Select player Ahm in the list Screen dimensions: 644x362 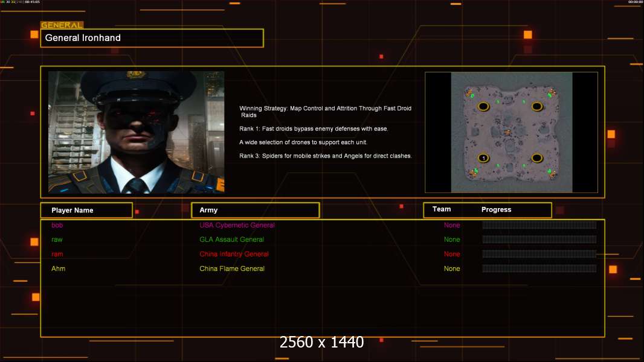point(59,268)
